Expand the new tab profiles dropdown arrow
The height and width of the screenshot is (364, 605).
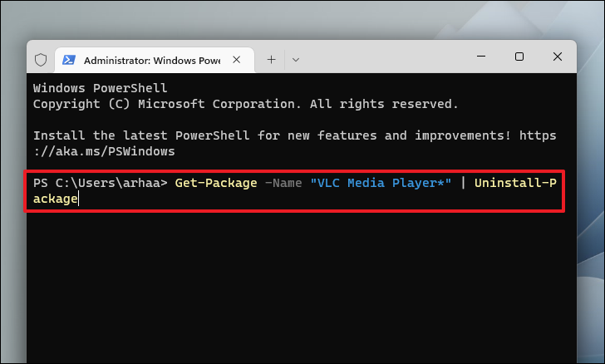296,60
